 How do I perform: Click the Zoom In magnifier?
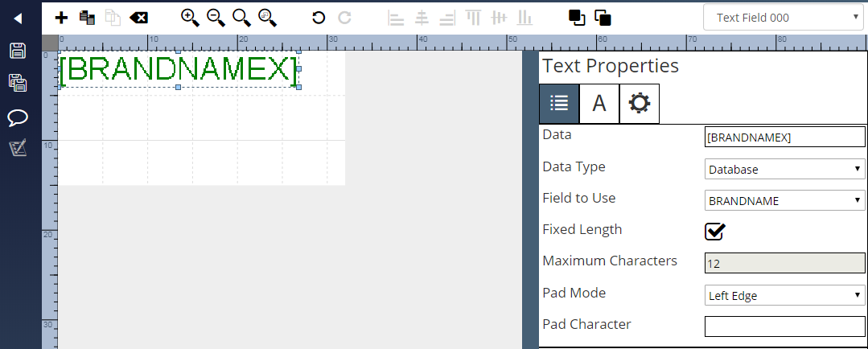pos(190,18)
